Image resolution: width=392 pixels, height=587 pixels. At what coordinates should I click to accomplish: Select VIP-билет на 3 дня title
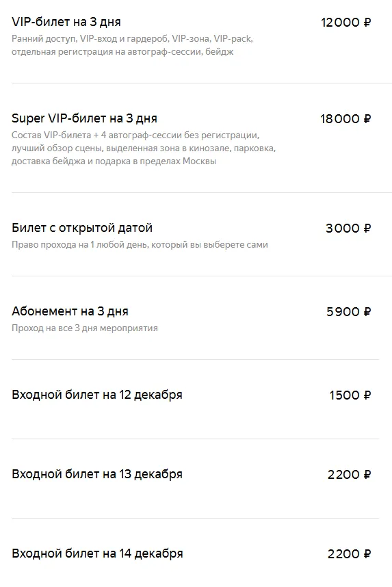pos(66,22)
